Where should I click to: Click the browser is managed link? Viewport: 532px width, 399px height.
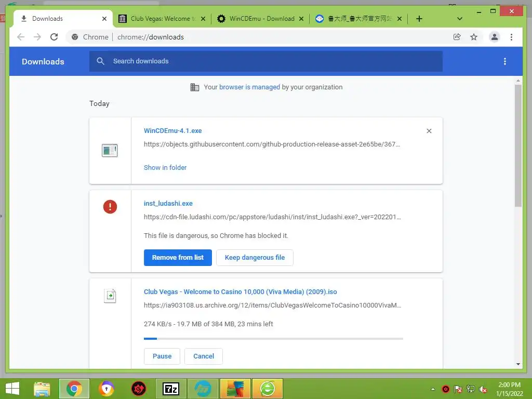pyautogui.click(x=249, y=87)
